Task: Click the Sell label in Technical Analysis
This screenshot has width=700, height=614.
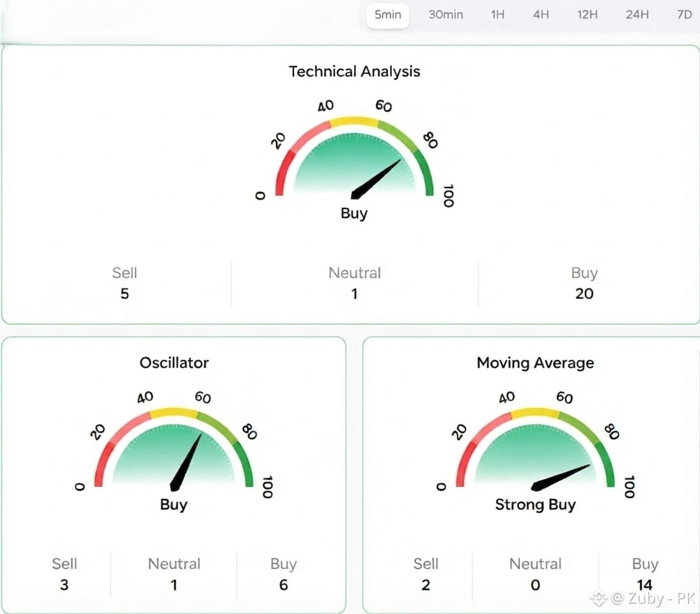Action: [125, 273]
